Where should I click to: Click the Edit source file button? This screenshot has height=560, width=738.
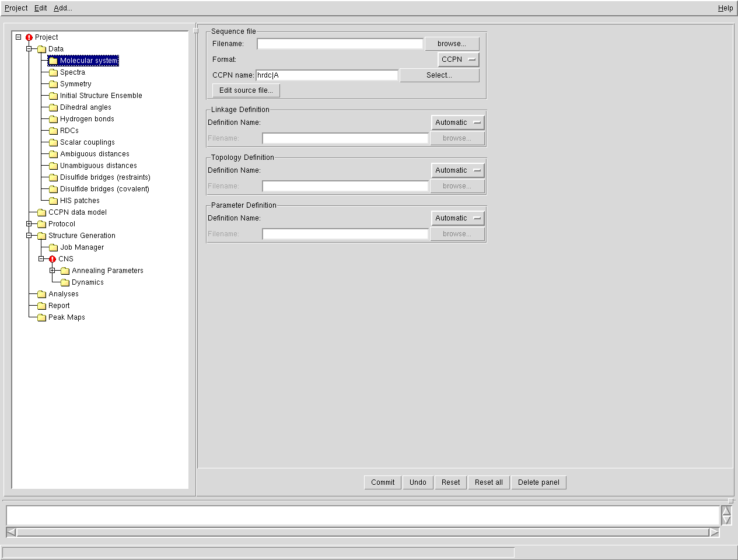[x=246, y=90]
